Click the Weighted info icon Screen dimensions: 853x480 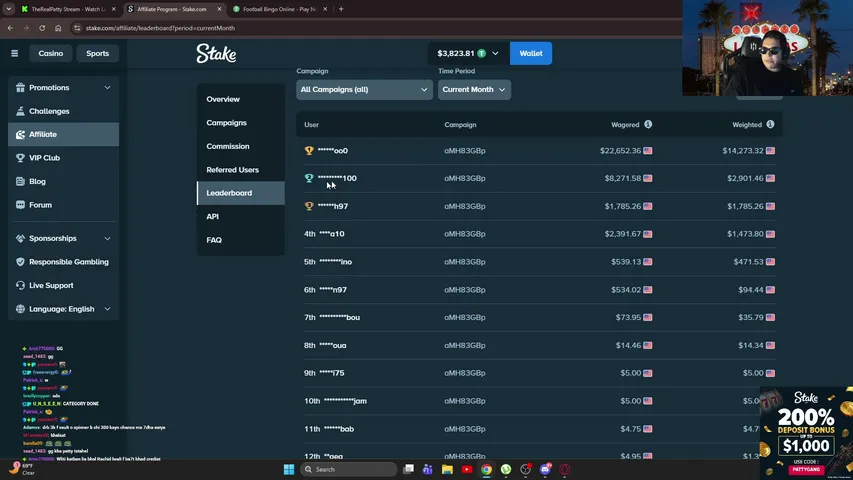click(x=770, y=124)
